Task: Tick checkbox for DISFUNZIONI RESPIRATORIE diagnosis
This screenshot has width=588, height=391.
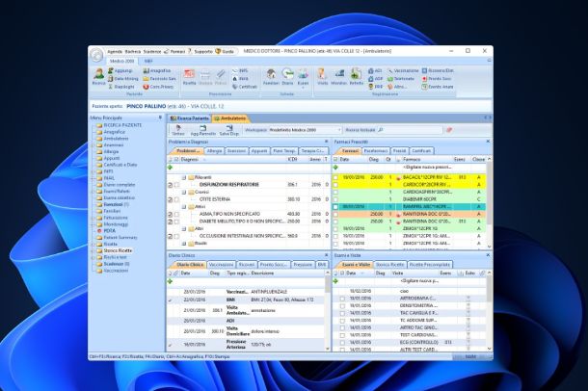Action: coord(176,185)
